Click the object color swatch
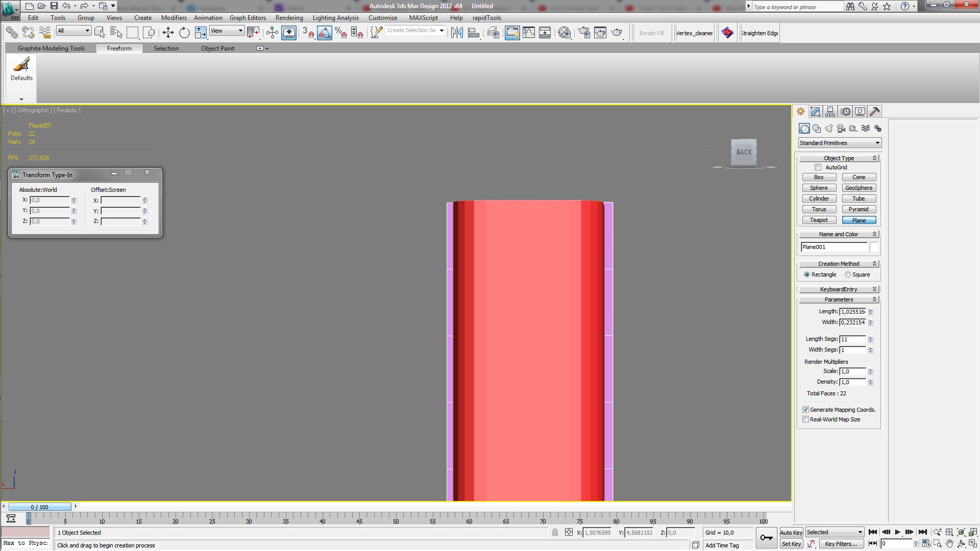The height and width of the screenshot is (551, 980). (874, 247)
